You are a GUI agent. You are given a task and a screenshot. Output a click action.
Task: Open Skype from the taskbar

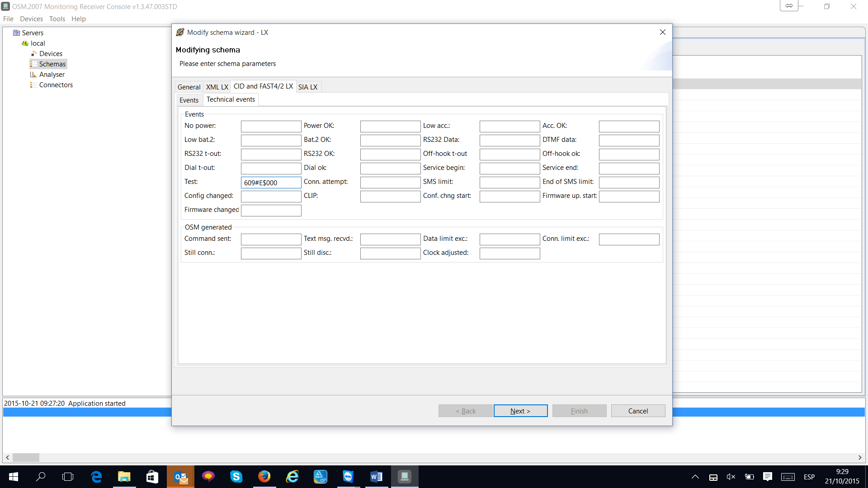[236, 477]
